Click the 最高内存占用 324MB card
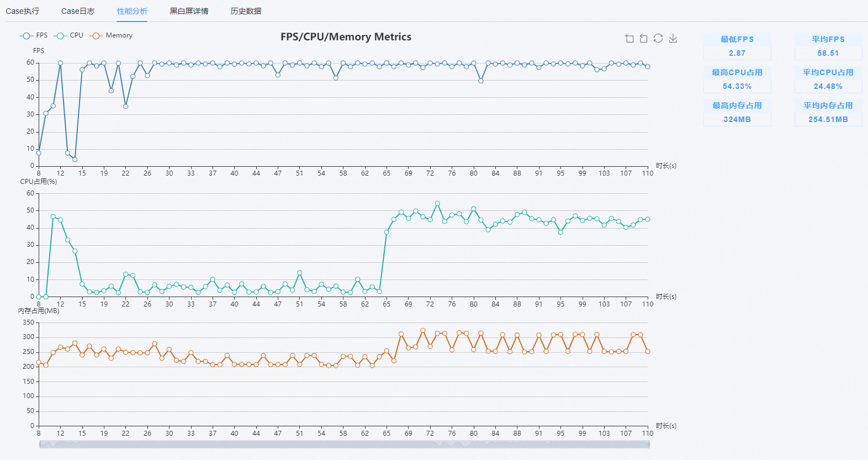This screenshot has height=460, width=868. (x=737, y=113)
